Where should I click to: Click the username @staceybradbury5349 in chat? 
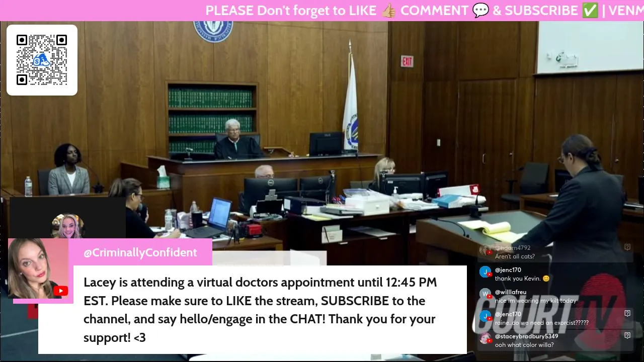(527, 336)
